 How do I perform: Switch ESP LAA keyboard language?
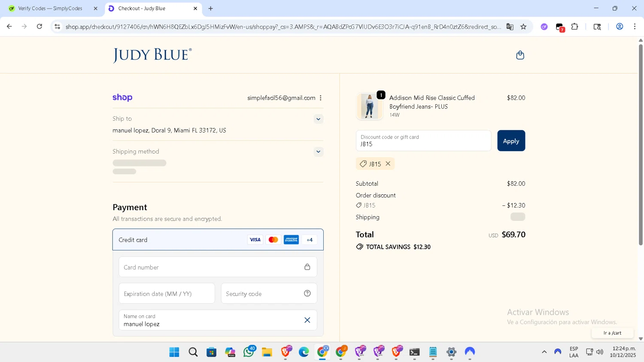coord(574,352)
